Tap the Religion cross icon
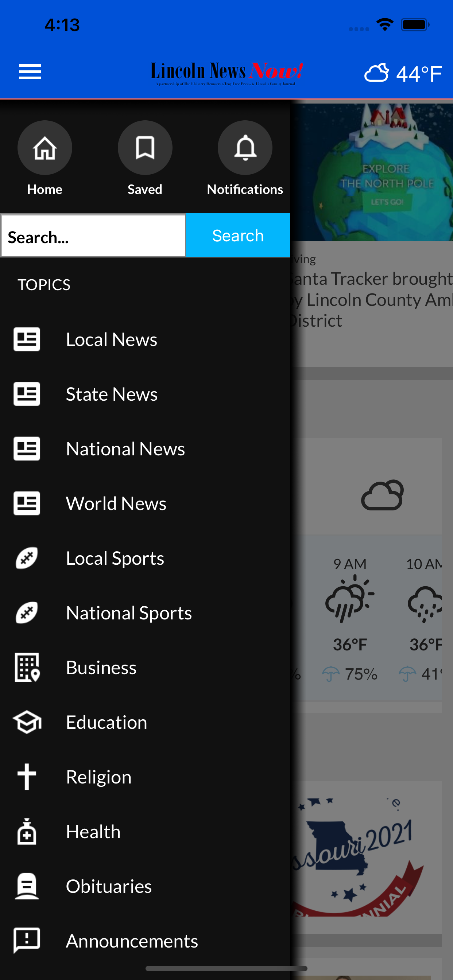The width and height of the screenshot is (453, 980). pos(27,777)
